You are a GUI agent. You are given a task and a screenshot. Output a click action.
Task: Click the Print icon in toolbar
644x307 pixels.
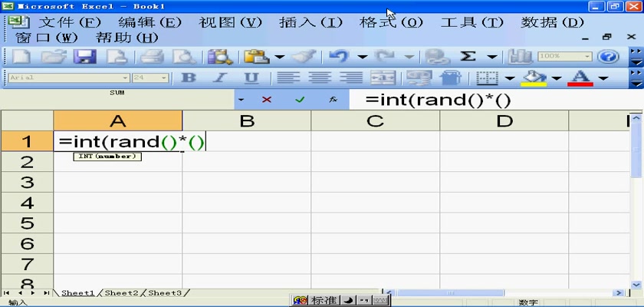(153, 57)
